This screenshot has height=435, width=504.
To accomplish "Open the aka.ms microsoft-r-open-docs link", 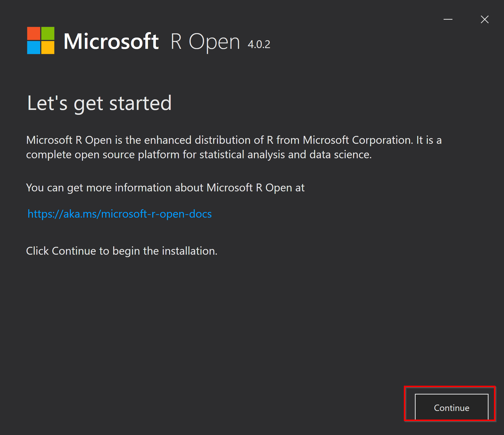I will pos(120,214).
